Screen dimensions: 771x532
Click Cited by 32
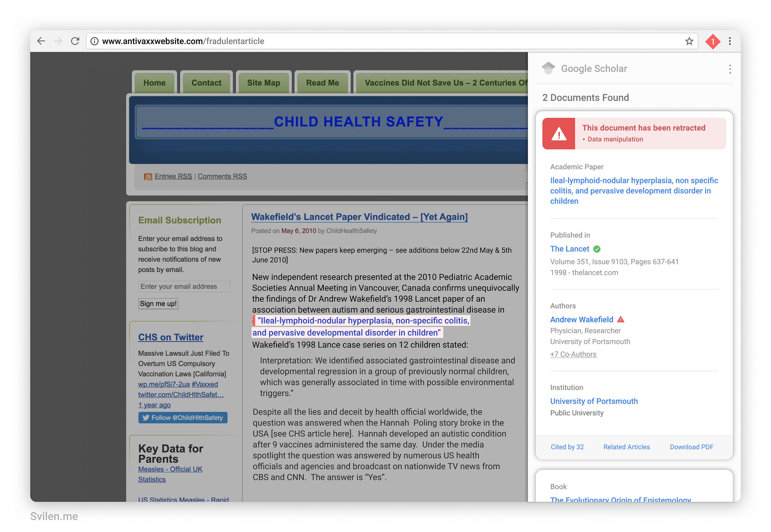567,447
